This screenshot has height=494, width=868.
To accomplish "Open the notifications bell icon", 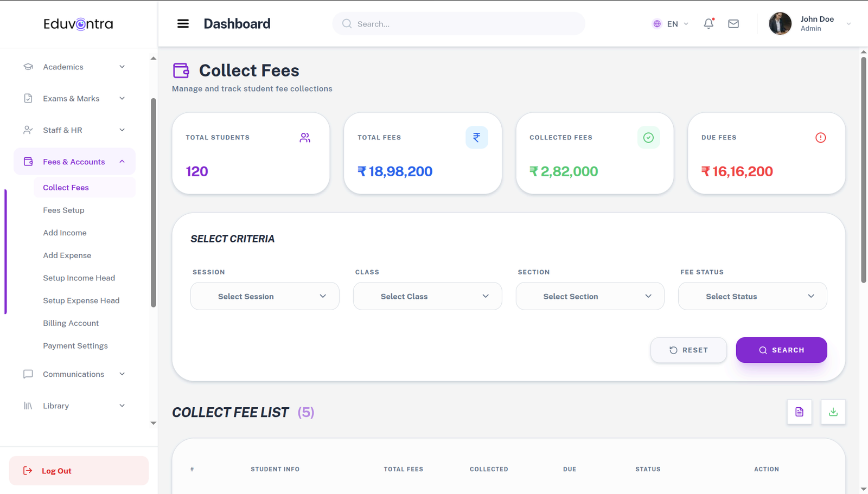I will 709,24.
